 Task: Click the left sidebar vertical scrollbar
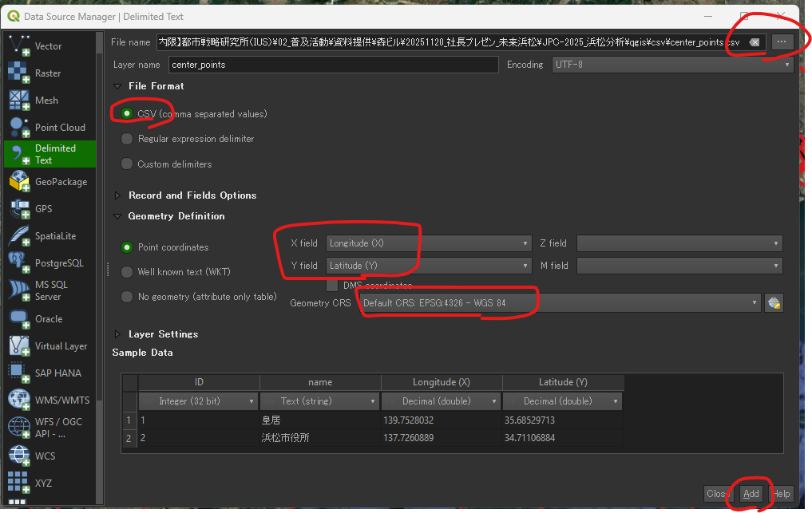(x=100, y=239)
